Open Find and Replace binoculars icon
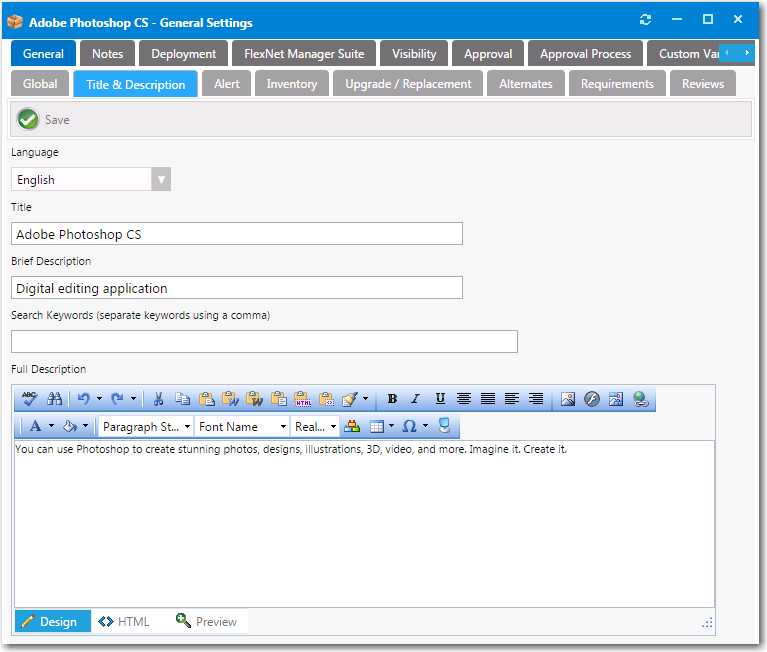Screen dimensions: 767x652 pyautogui.click(x=54, y=399)
